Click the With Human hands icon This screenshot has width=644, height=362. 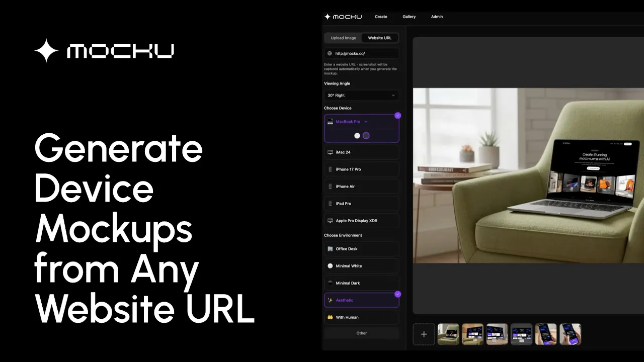(330, 317)
